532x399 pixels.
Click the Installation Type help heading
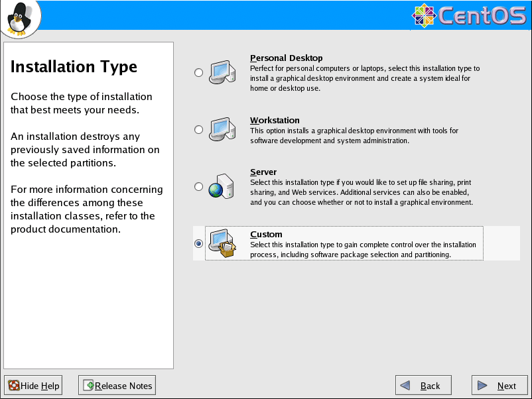tap(74, 67)
